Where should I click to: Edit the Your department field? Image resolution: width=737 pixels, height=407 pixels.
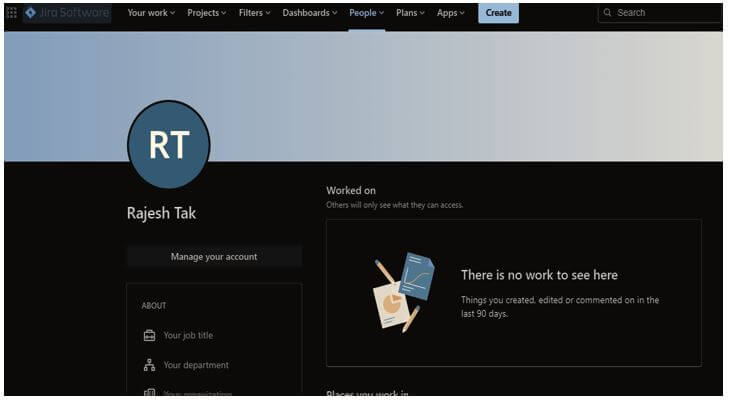click(x=196, y=365)
